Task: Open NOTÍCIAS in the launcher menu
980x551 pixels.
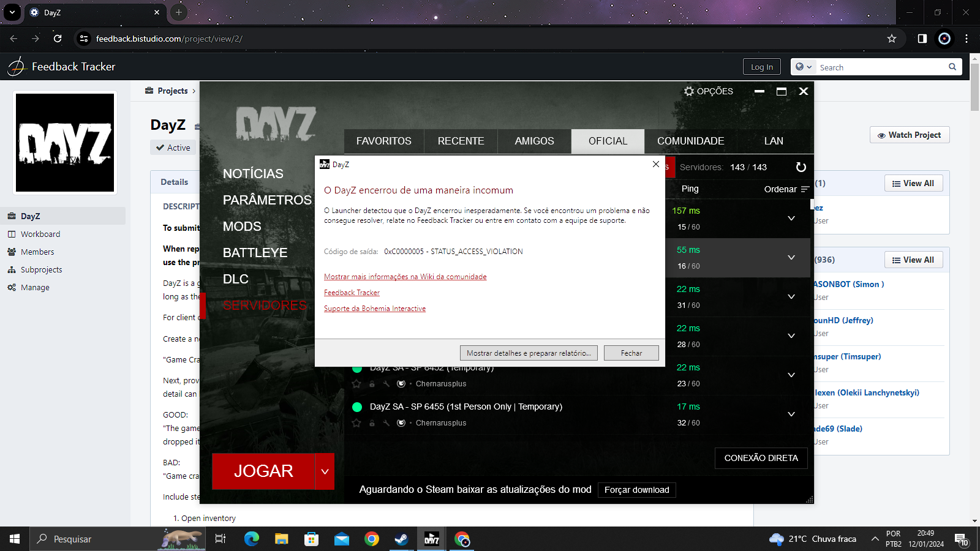Action: [253, 174]
